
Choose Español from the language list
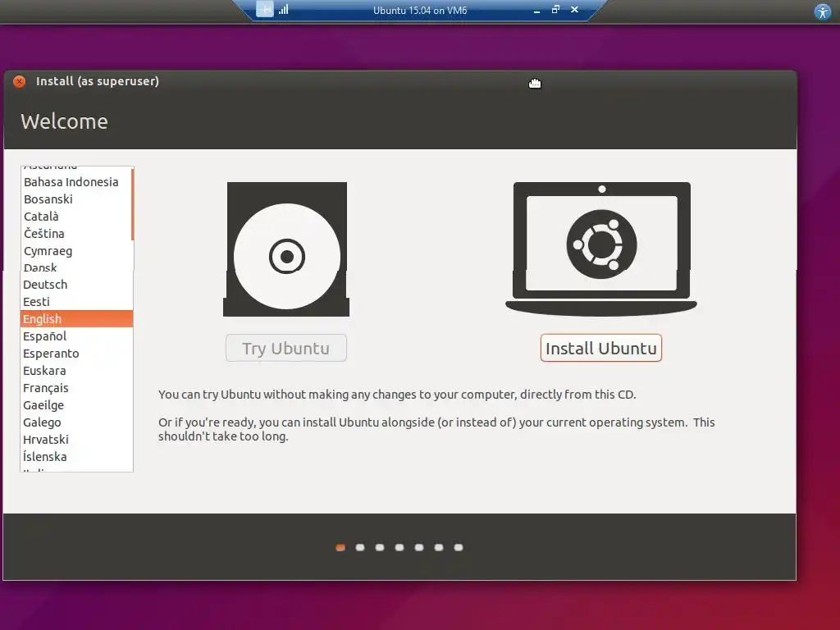pyautogui.click(x=76, y=336)
